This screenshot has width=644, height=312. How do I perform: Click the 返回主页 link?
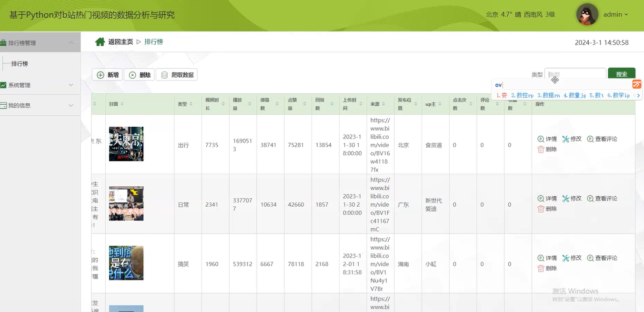point(121,42)
